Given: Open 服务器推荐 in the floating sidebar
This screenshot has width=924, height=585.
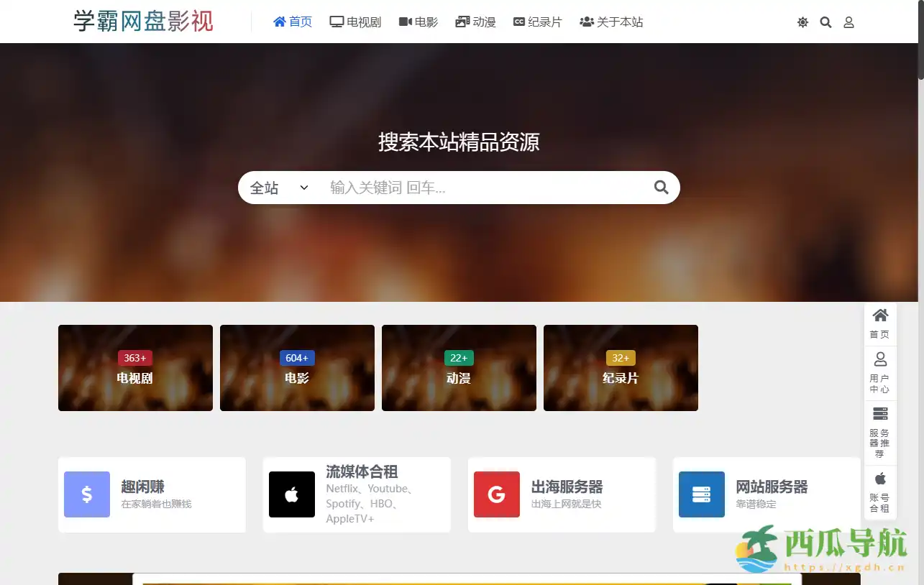Looking at the screenshot, I should (879, 431).
